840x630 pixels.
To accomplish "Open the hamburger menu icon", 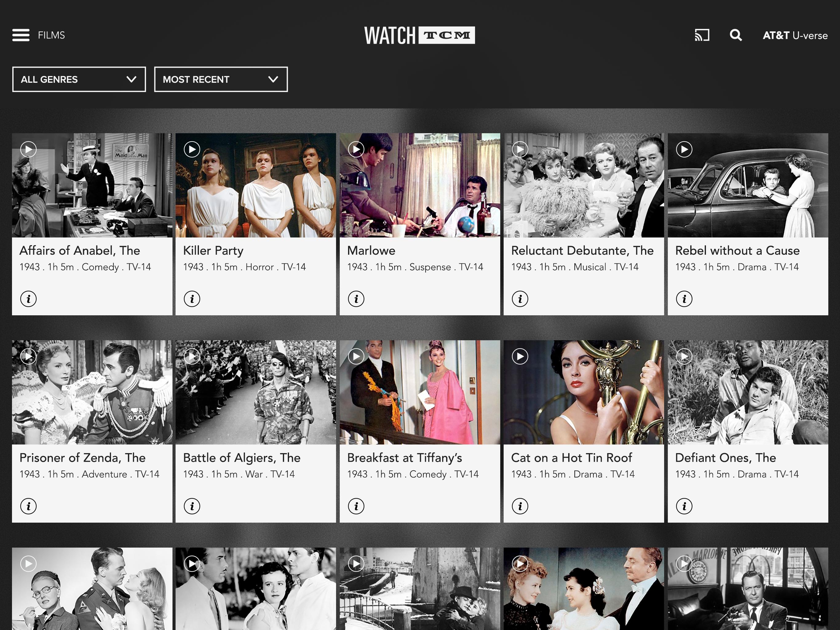I will tap(21, 35).
